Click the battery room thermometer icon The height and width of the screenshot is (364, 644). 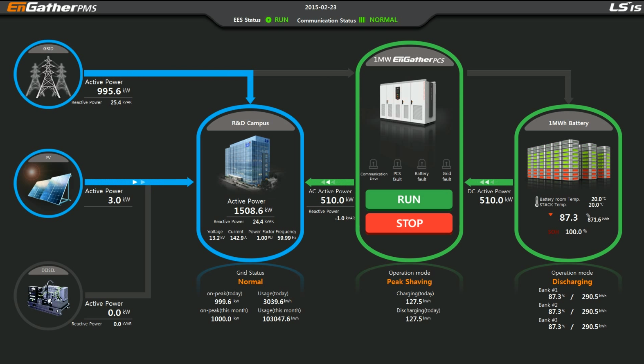click(536, 201)
